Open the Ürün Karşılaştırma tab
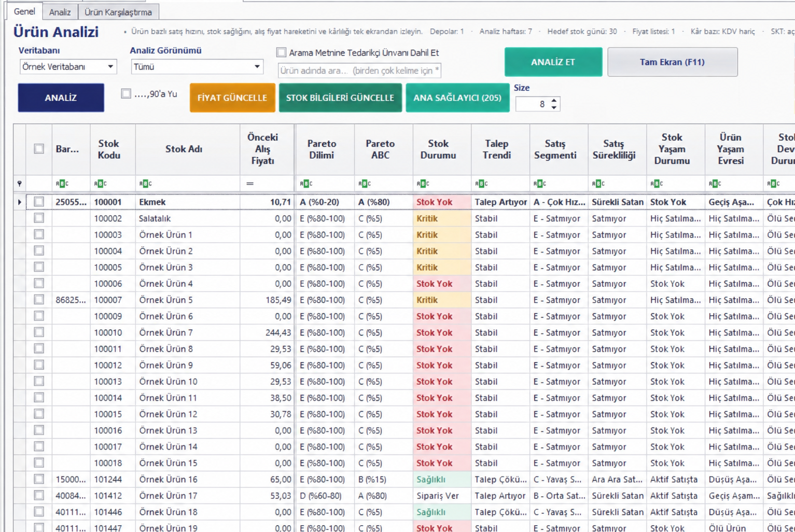Image resolution: width=795 pixels, height=532 pixels. (118, 12)
